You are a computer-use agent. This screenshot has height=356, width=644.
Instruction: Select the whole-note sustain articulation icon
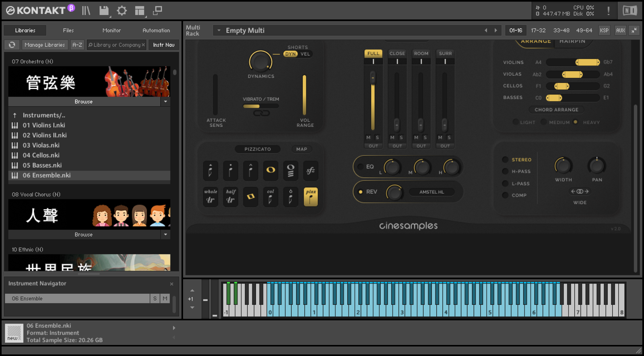tap(270, 170)
